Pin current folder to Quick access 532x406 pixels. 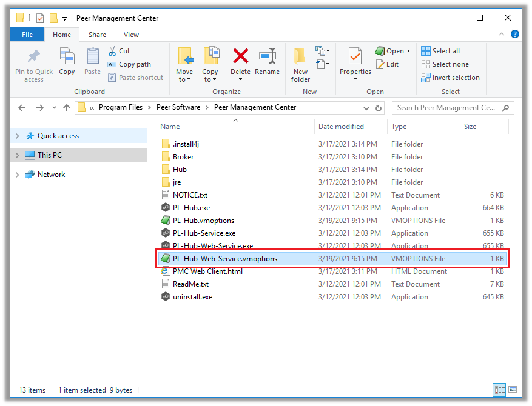pyautogui.click(x=33, y=64)
